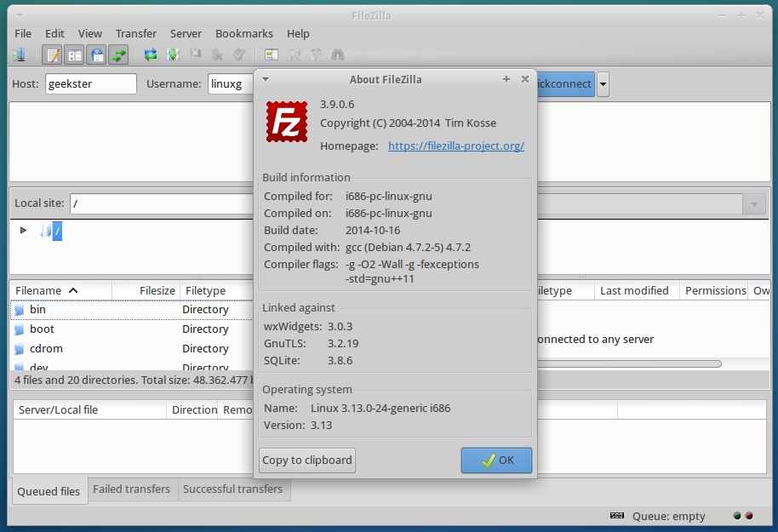Open the main FileZilla window menu arrow
778x532 pixels.
pos(20,16)
